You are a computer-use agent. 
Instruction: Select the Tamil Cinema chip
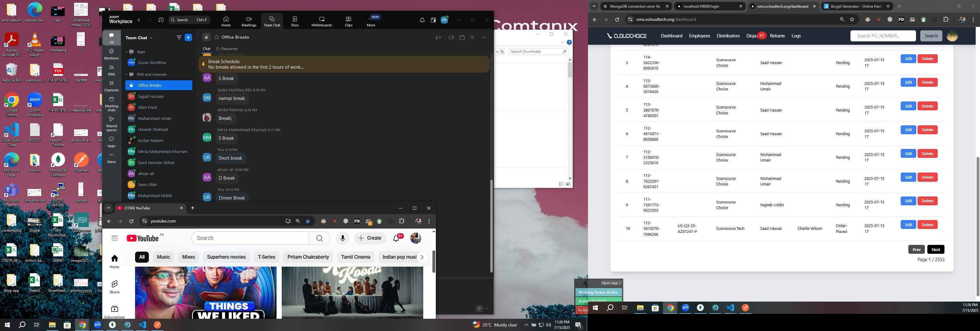tap(356, 257)
